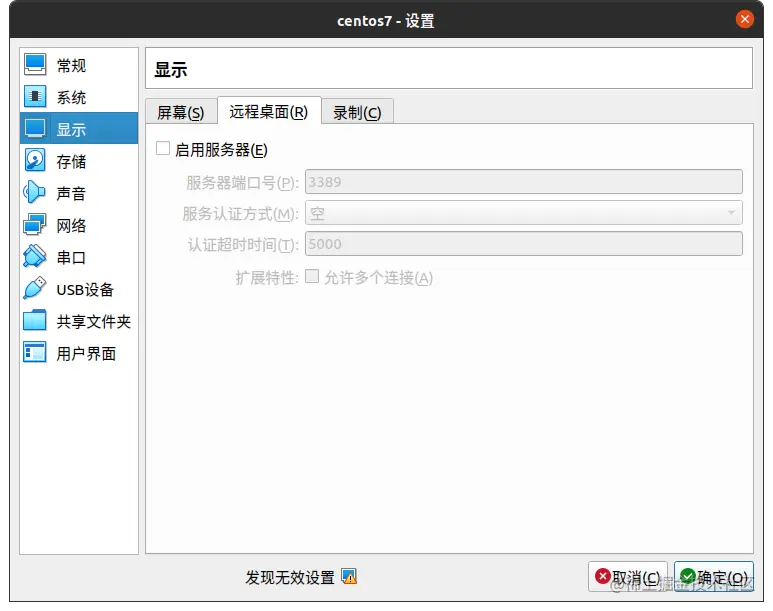The image size is (773, 611).
Task: Switch to the 屏幕(S) tab
Action: (x=180, y=112)
